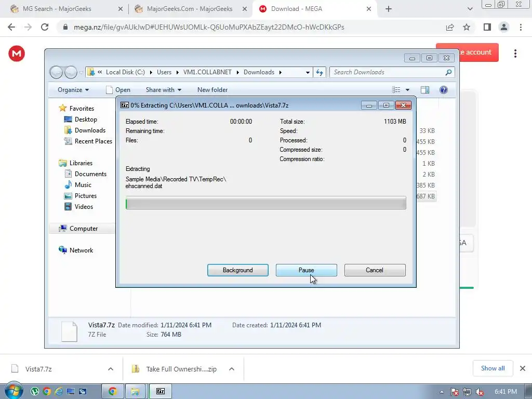Launch uTorrent from quick launch
Image resolution: width=532 pixels, height=399 pixels.
[x=35, y=392]
